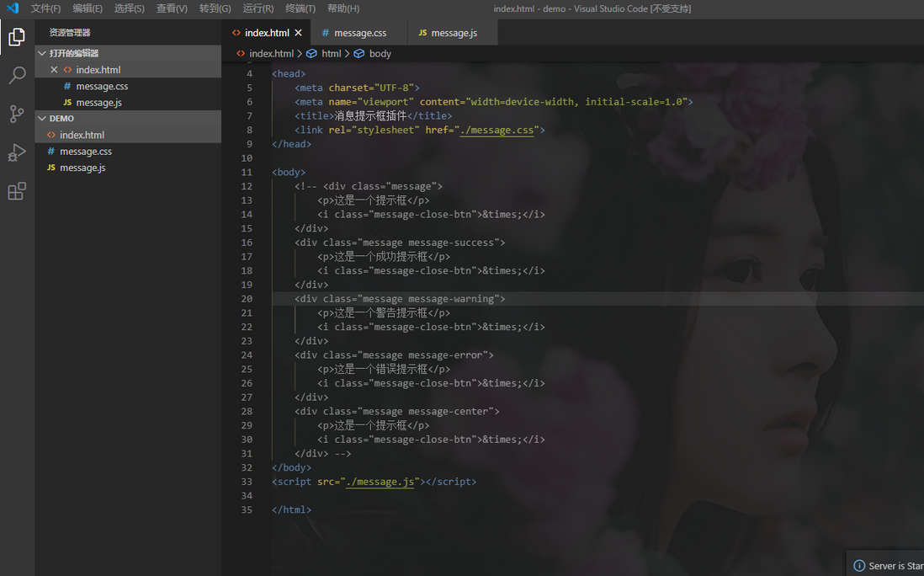
Task: Open the 选择(S) menu
Action: click(x=129, y=9)
